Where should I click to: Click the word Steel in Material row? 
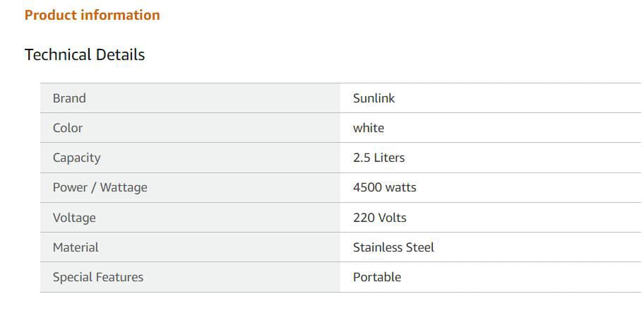click(x=419, y=247)
